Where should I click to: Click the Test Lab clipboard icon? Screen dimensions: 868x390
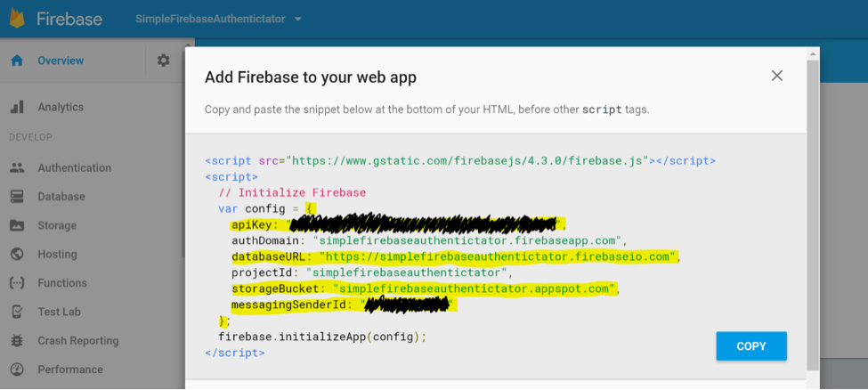[17, 312]
